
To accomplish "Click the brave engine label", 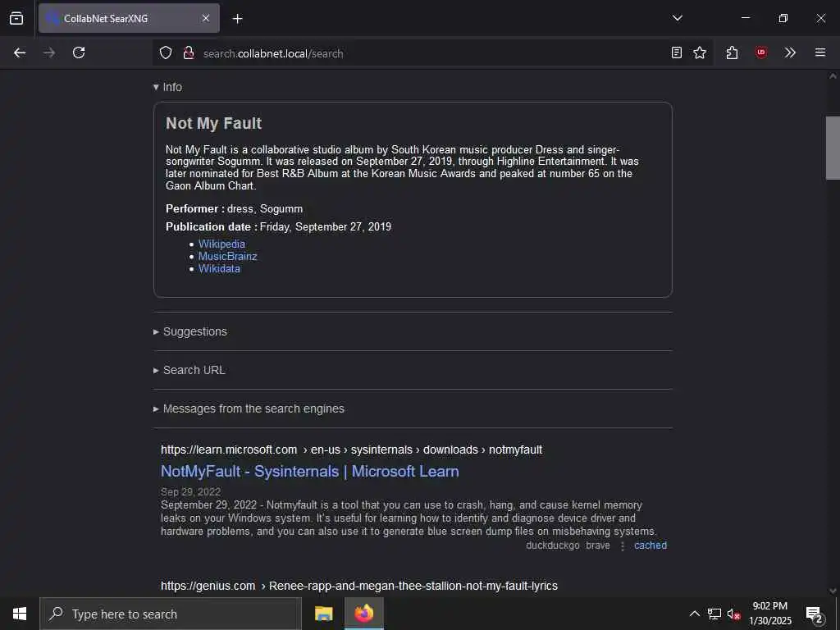I will point(598,546).
